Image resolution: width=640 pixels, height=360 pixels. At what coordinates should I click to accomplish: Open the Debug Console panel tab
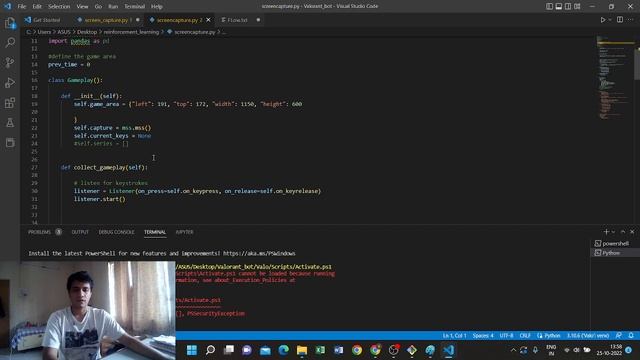116,232
